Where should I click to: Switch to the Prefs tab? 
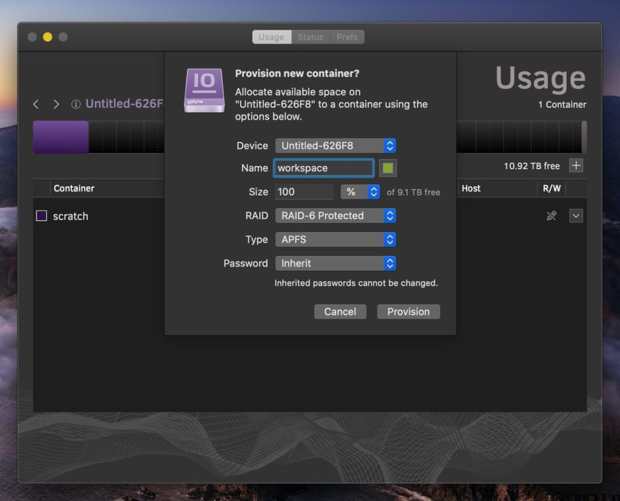(x=347, y=37)
